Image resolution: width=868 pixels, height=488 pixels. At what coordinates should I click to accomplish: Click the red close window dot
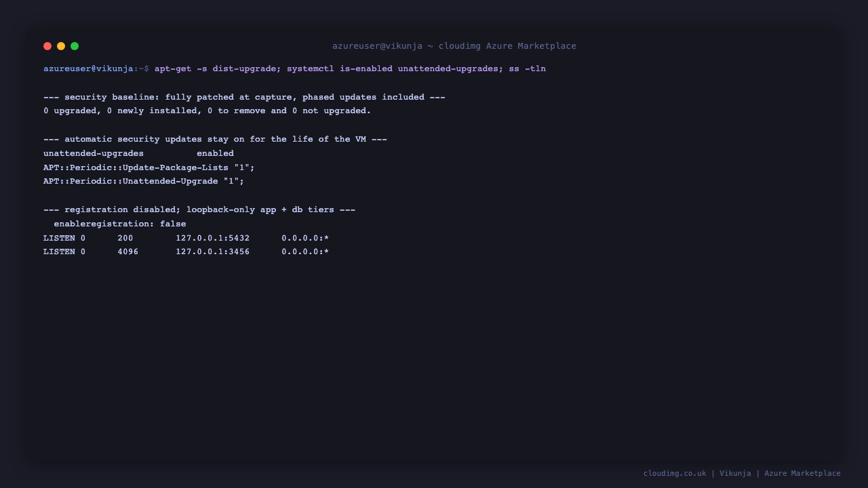[x=47, y=46]
